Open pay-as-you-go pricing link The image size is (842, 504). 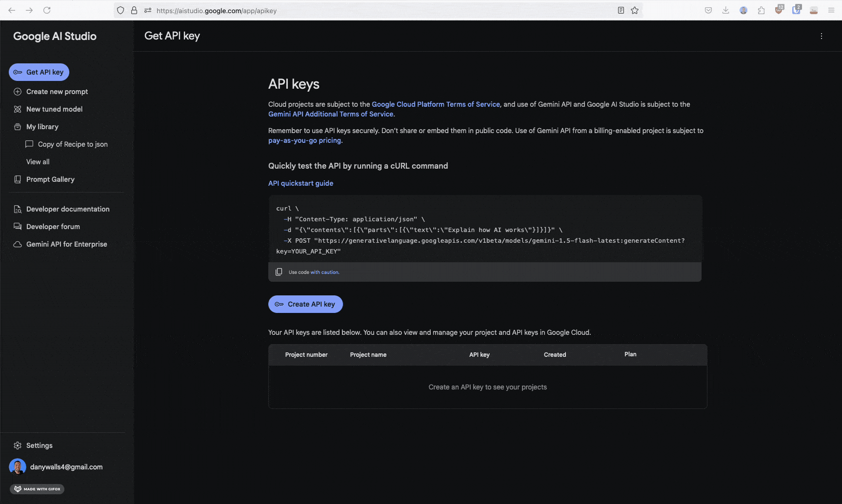pyautogui.click(x=305, y=140)
